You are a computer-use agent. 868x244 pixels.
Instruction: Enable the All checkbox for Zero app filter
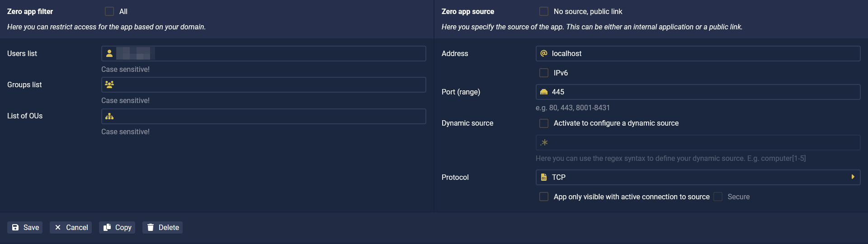109,11
